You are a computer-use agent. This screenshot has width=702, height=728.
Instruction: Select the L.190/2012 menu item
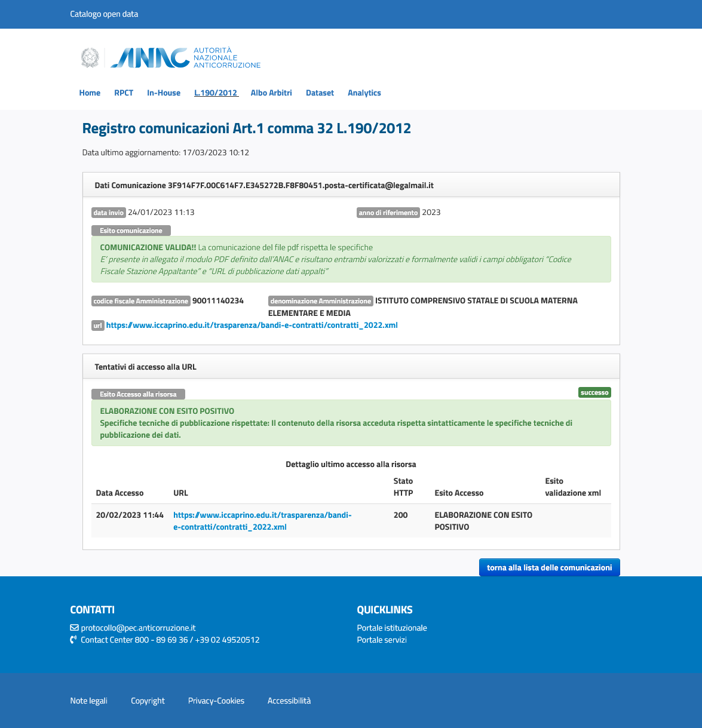tap(216, 93)
